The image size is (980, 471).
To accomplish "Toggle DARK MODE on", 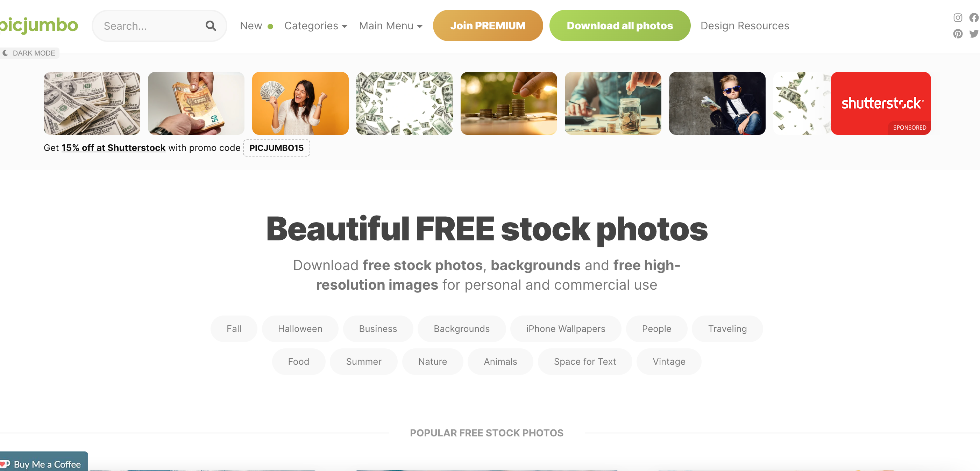I will click(x=29, y=53).
